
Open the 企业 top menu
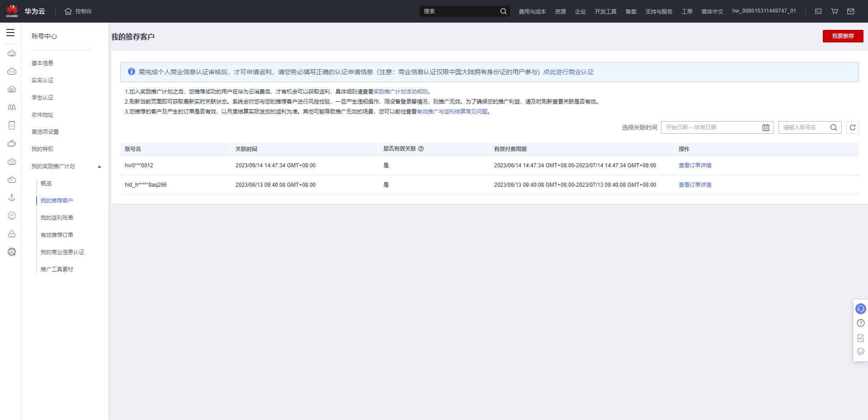click(x=580, y=11)
